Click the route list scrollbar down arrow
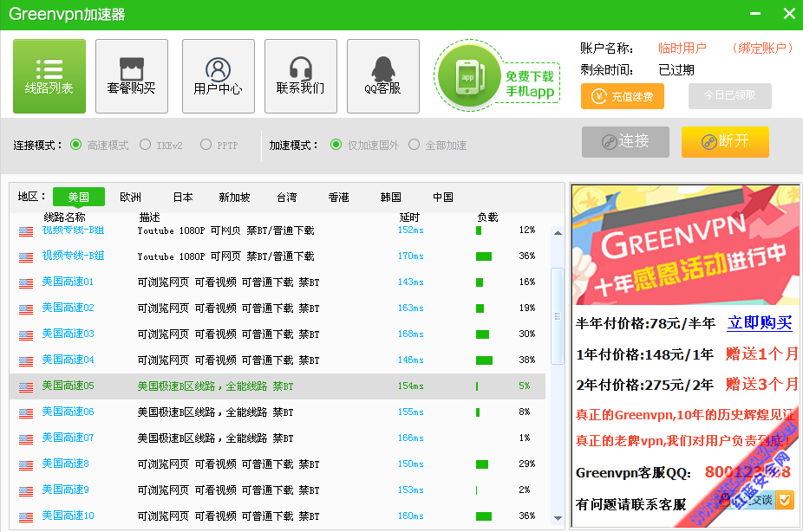The width and height of the screenshot is (803, 532). tap(558, 519)
